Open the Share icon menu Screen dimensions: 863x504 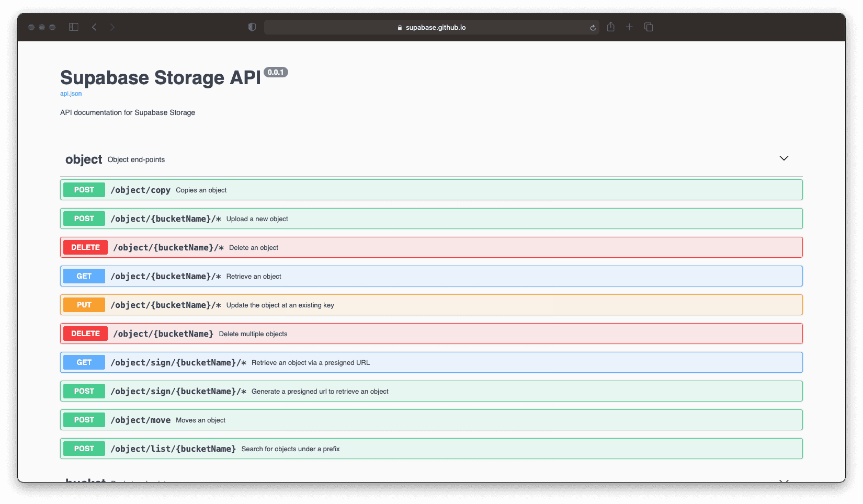pos(610,27)
